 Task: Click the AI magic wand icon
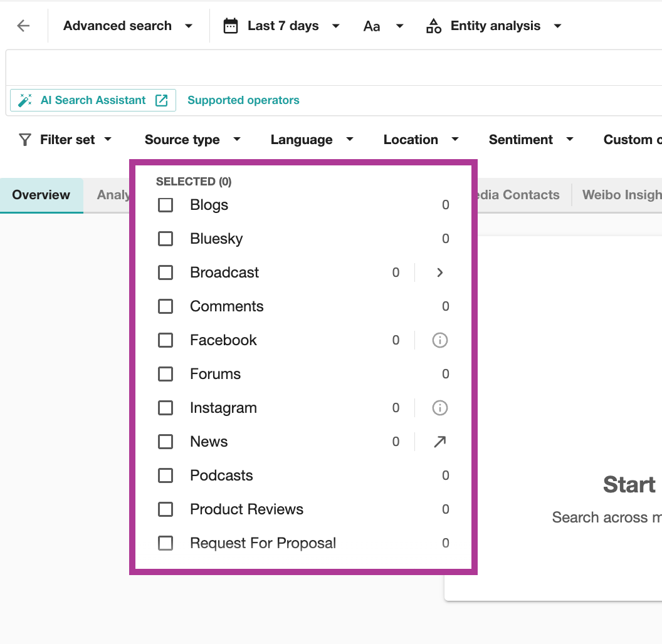(x=25, y=100)
